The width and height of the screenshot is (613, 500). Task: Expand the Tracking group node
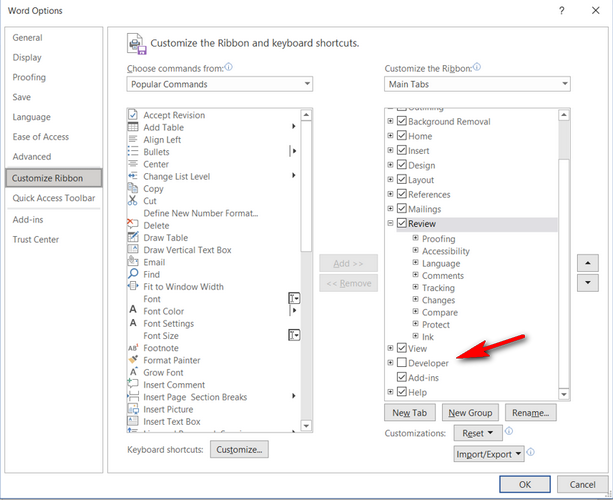(x=416, y=287)
